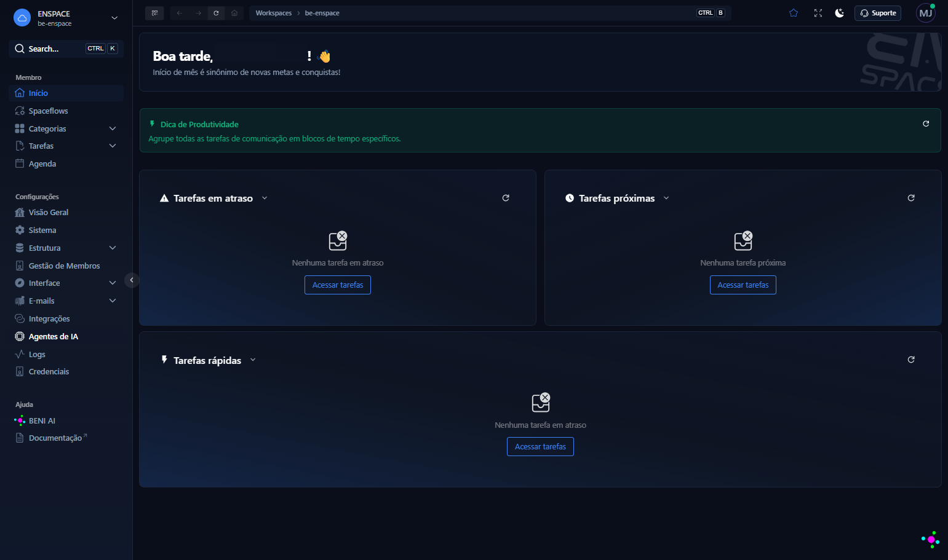Viewport: 948px width, 560px height.
Task: Open Logs in sidebar
Action: [x=66, y=354]
